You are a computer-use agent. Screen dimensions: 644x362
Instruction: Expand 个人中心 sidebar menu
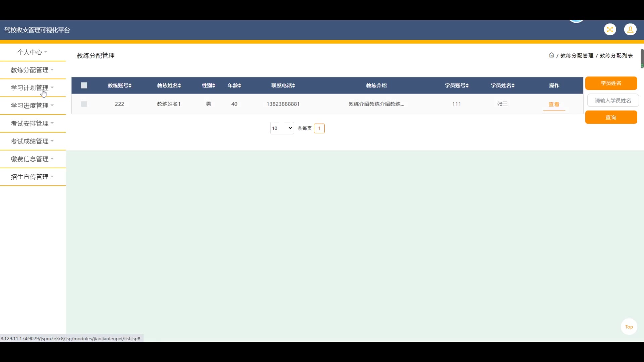click(32, 52)
